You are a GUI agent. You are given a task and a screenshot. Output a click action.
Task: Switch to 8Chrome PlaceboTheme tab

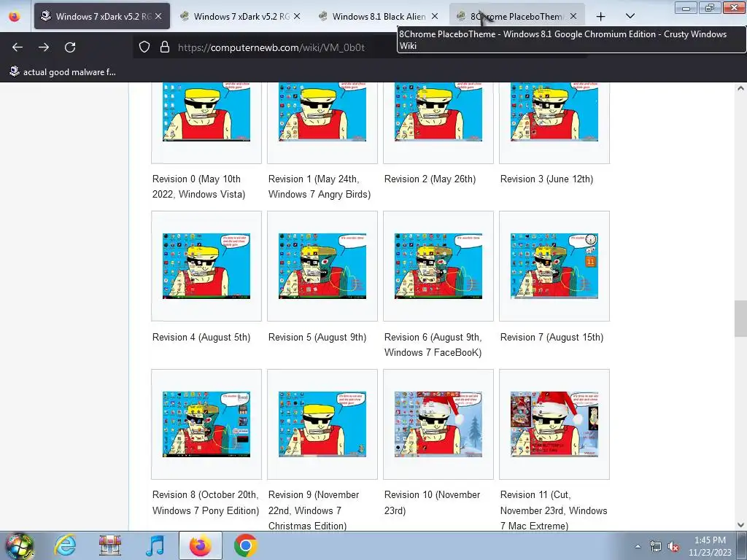(x=516, y=16)
